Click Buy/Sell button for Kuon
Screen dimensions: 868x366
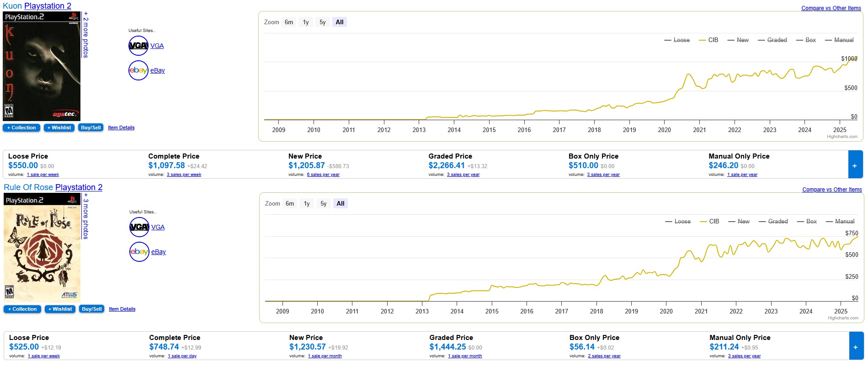click(x=91, y=128)
